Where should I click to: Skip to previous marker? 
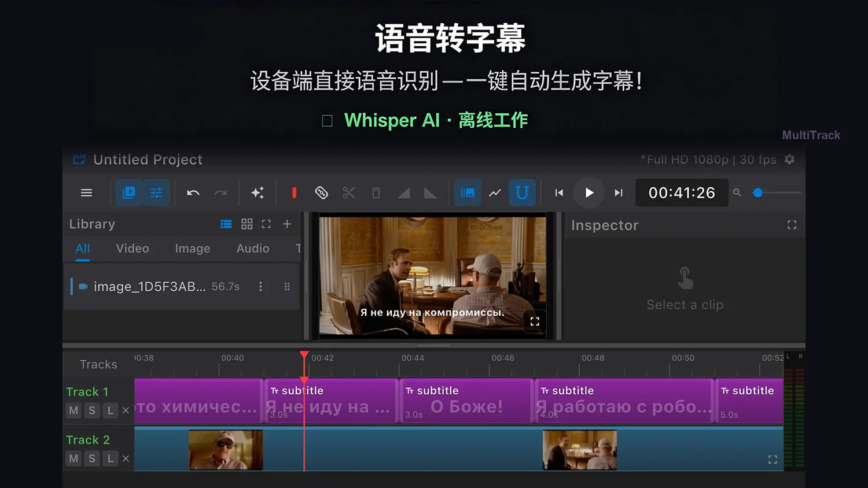point(559,193)
